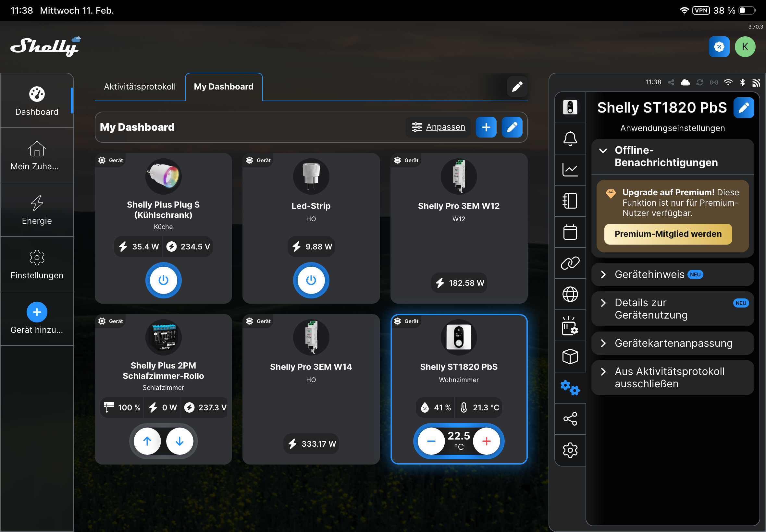The image size is (766, 532).
Task: Open the statistics chart icon in device panel
Action: [x=570, y=170]
